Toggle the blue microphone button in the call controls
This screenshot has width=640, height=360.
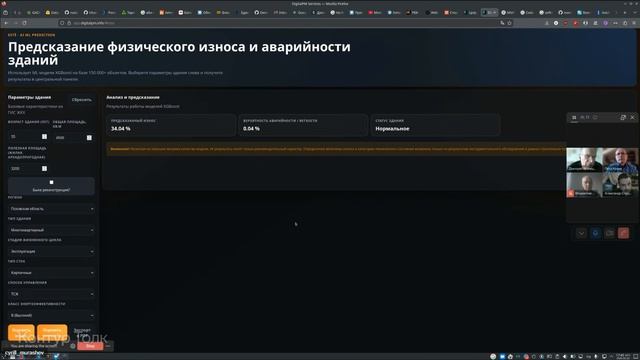point(596,233)
